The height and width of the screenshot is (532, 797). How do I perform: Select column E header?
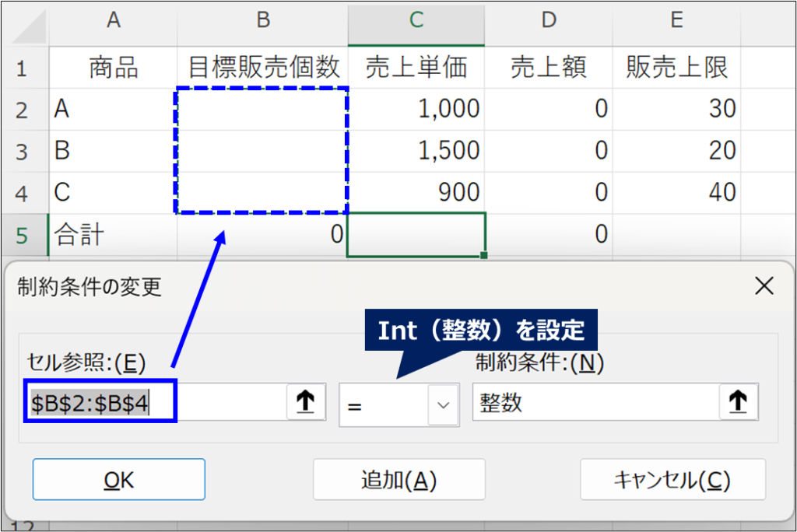coord(676,21)
